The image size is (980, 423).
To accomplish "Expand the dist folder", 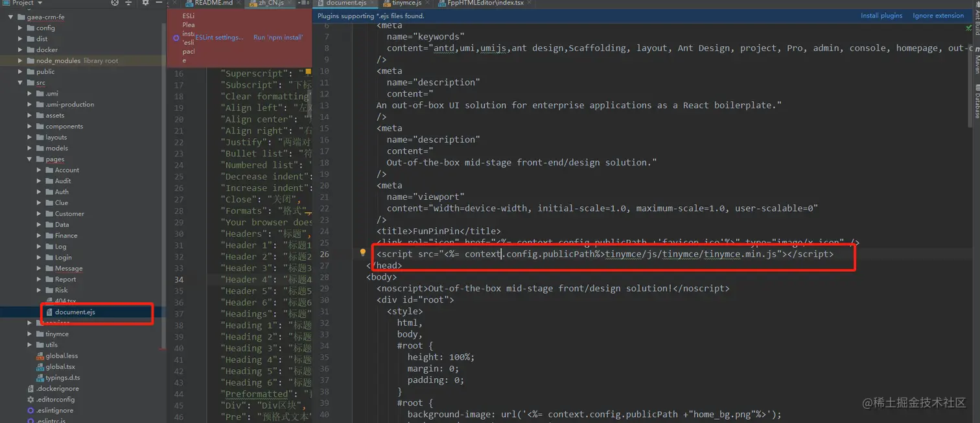I will (x=21, y=39).
